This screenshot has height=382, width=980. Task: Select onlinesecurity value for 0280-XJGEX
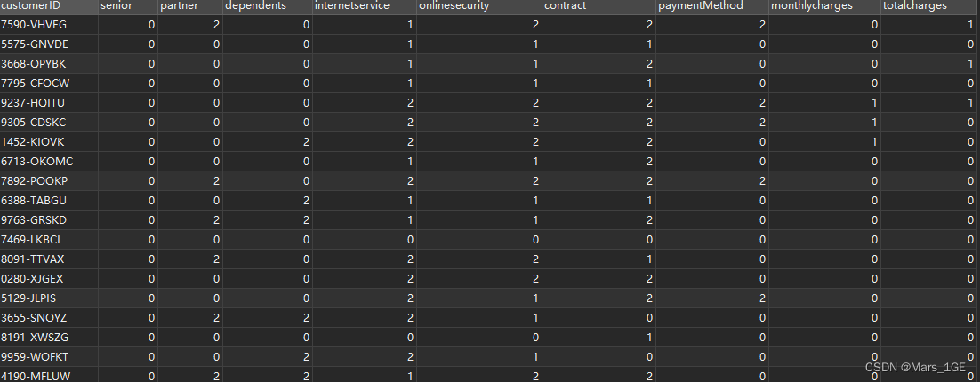point(479,279)
